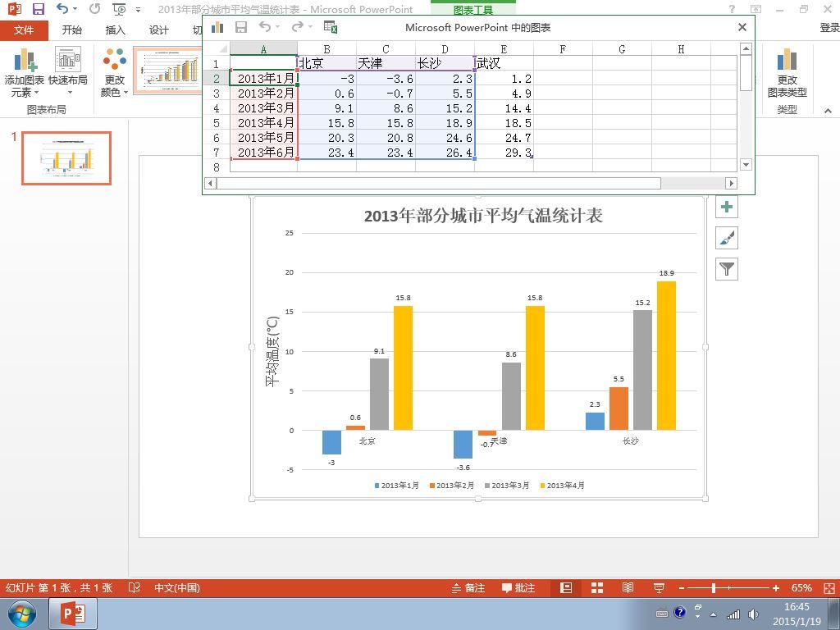Open the 更改颜色 dropdown
Viewport: 840px width, 630px height.
pos(115,73)
